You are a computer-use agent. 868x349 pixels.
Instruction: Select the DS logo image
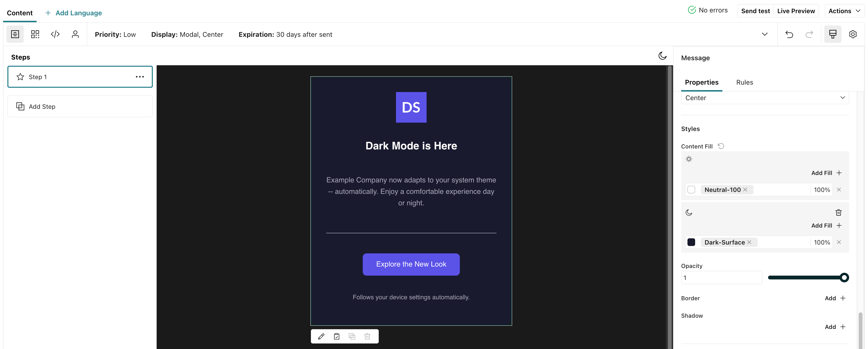coord(411,107)
